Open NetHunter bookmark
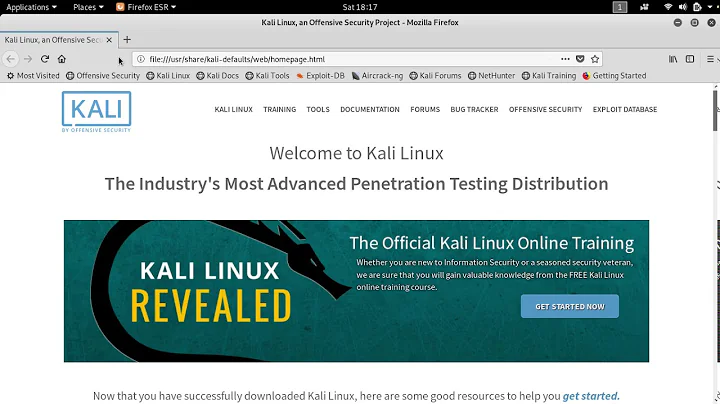This screenshot has width=720, height=404. (491, 75)
